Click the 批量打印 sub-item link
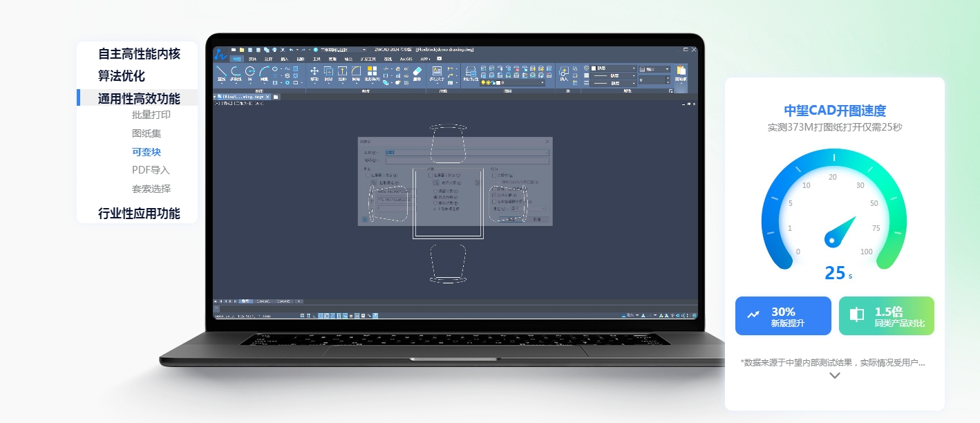The height and width of the screenshot is (423, 980). (x=151, y=115)
